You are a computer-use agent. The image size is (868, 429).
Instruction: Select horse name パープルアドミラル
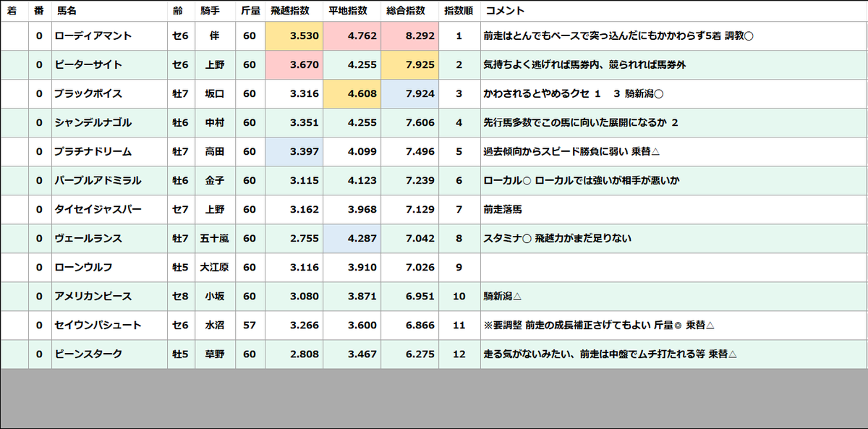(98, 181)
